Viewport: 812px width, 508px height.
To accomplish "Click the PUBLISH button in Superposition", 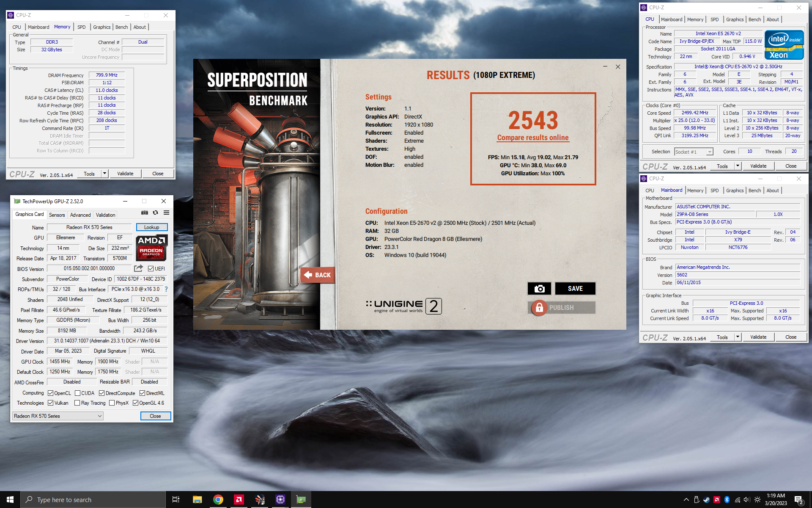I will coord(562,308).
